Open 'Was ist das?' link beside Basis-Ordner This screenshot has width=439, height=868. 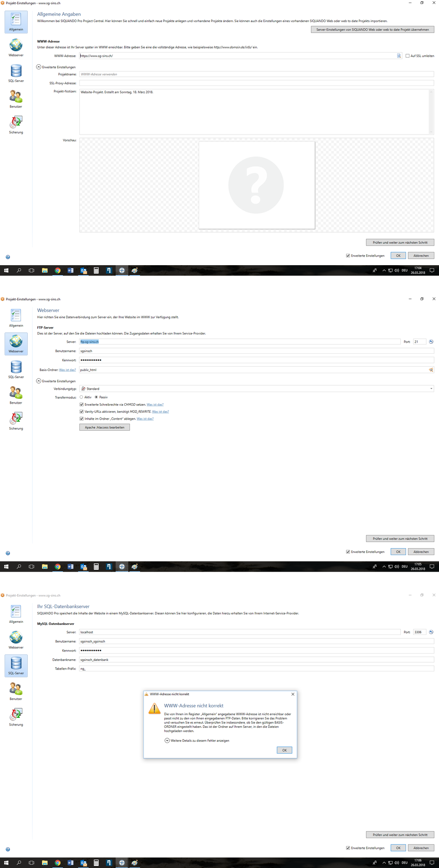[x=67, y=370]
